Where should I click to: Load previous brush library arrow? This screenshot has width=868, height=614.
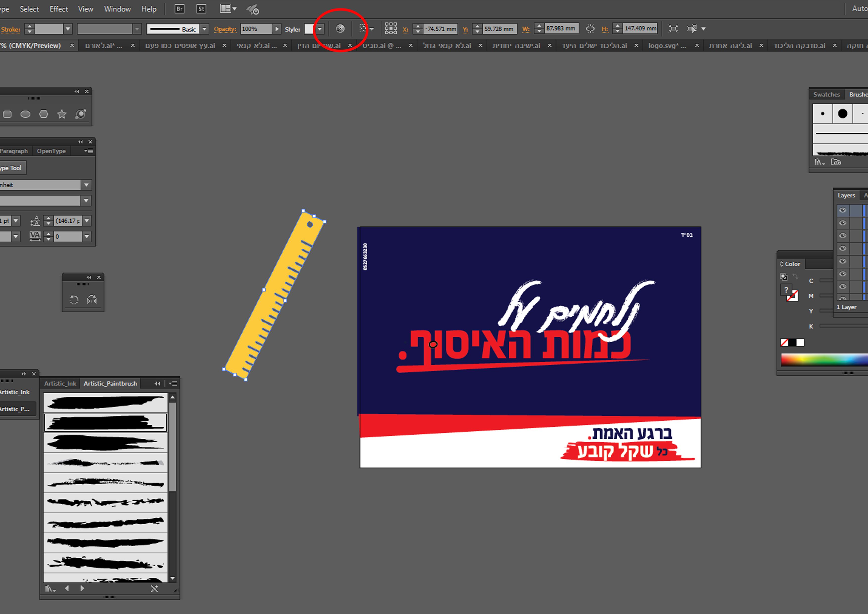click(x=67, y=588)
